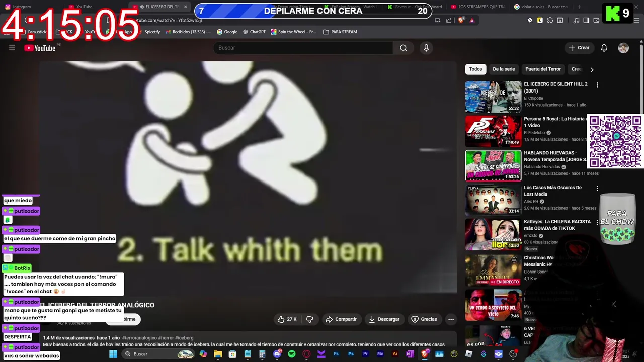Open File Explorer from the taskbar

click(x=218, y=354)
